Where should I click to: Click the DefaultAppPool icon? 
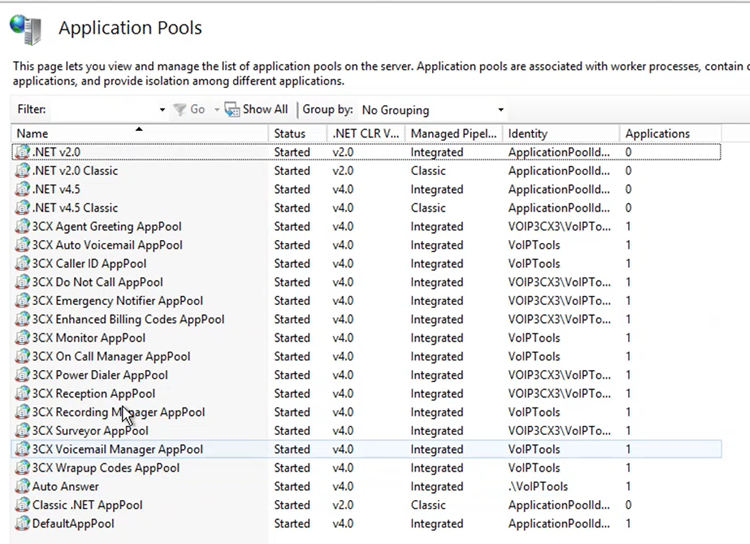22,523
